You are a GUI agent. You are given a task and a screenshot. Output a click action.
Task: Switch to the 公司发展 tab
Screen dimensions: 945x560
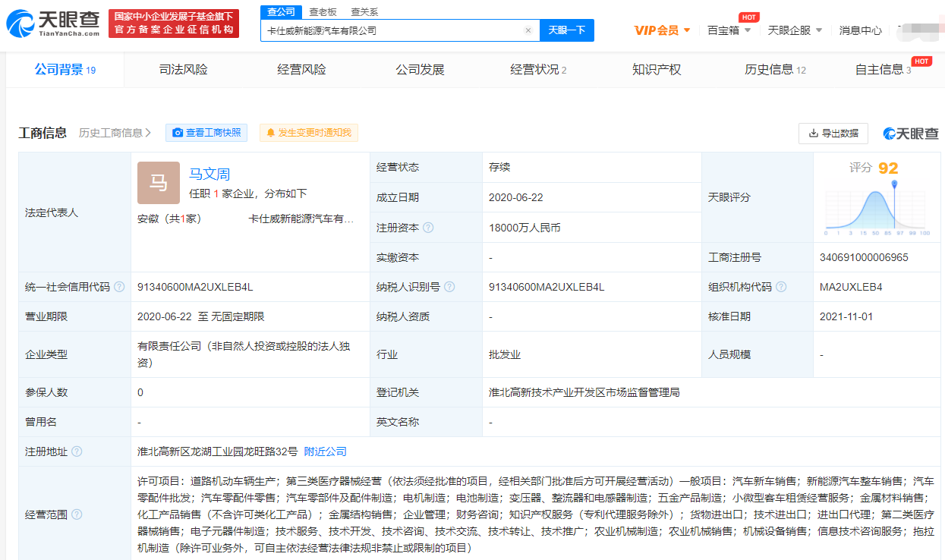click(420, 70)
